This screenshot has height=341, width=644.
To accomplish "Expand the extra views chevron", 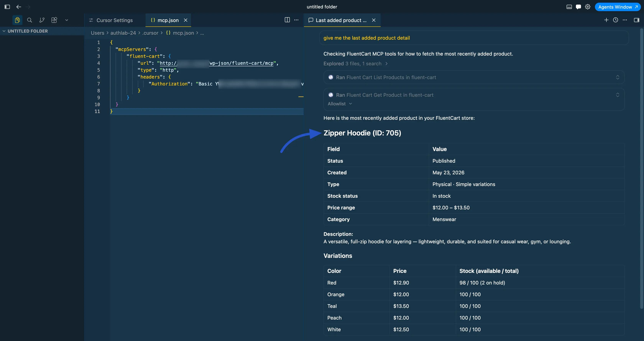I will (67, 20).
